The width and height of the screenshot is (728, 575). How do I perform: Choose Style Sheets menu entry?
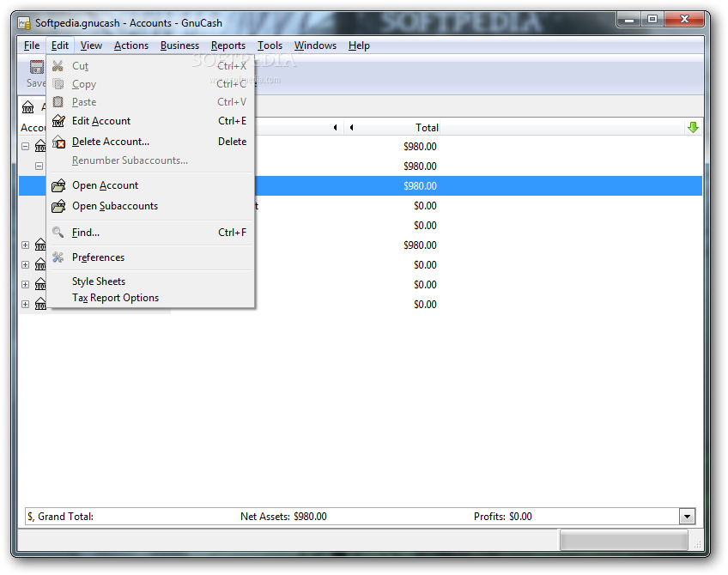(151, 281)
